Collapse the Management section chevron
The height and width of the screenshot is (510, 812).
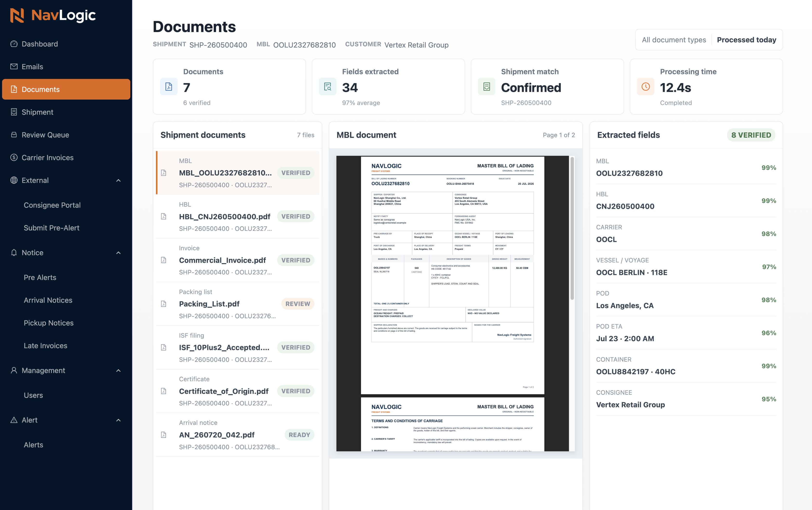click(118, 370)
